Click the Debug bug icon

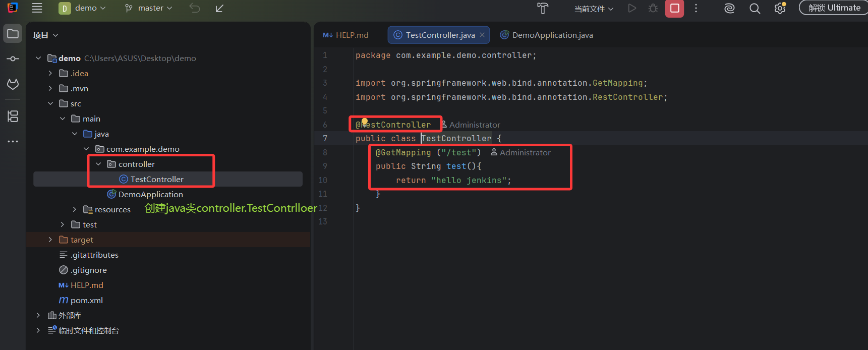653,8
